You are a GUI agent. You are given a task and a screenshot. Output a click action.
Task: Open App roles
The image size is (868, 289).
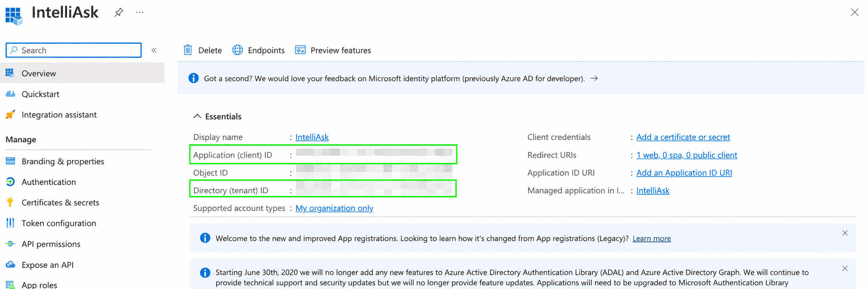(x=39, y=285)
